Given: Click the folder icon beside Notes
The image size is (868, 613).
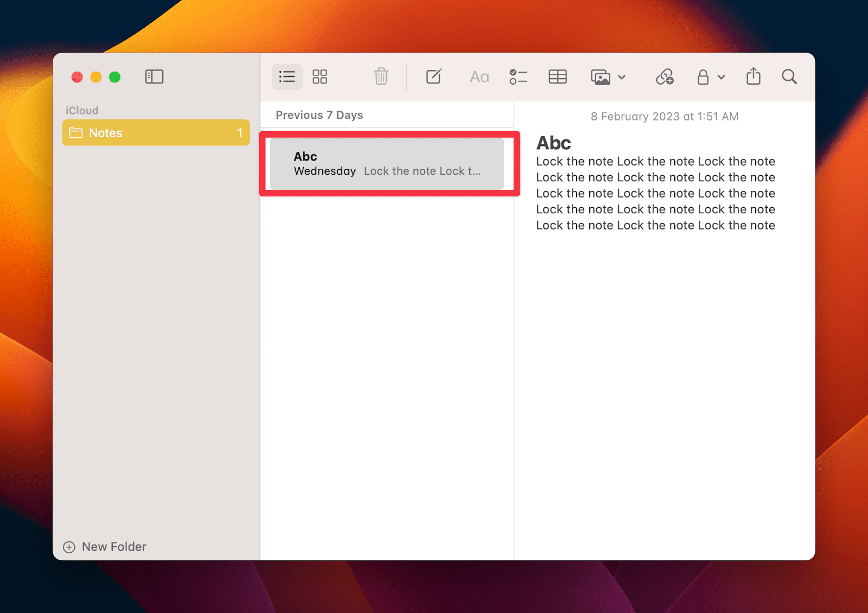Looking at the screenshot, I should tap(76, 133).
